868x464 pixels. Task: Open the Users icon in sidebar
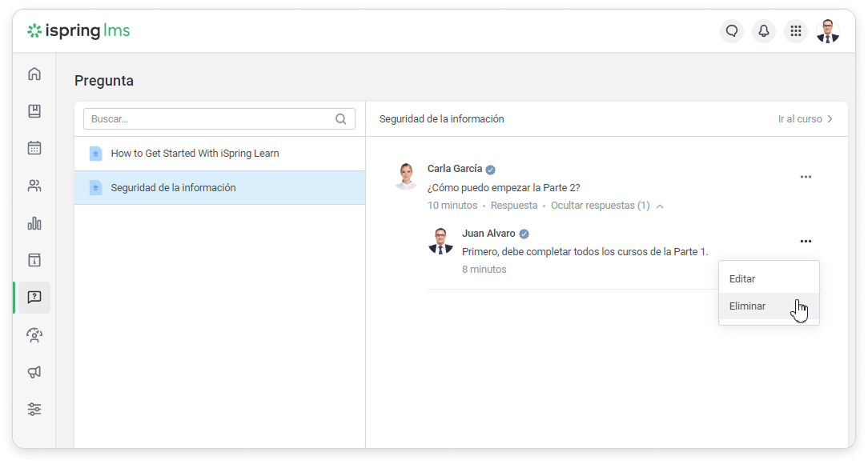coord(34,186)
